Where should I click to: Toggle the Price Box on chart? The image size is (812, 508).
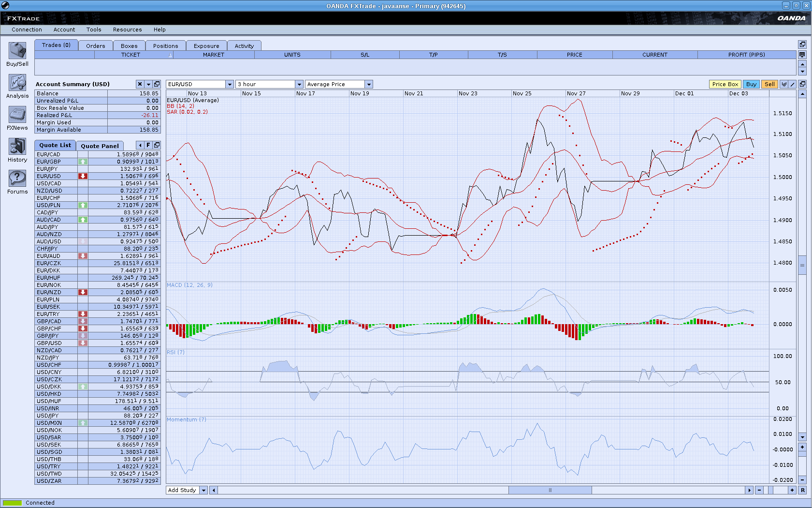click(725, 84)
